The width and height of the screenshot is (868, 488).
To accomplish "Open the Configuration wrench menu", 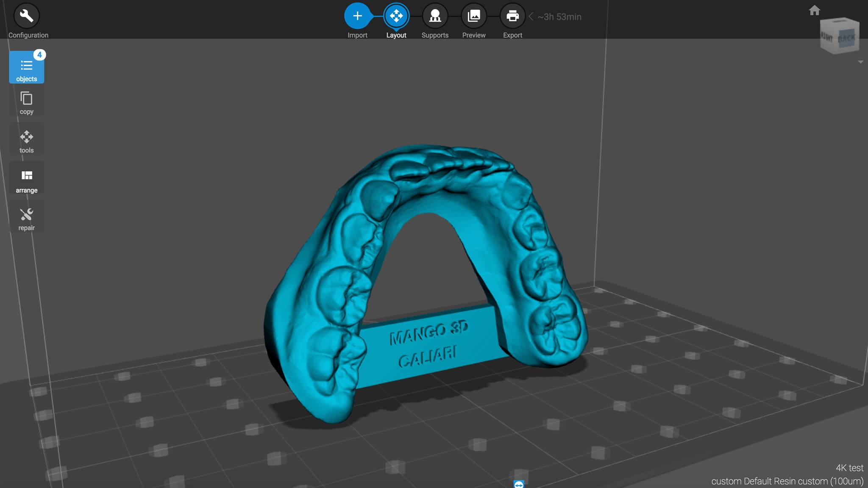I will pos(27,16).
